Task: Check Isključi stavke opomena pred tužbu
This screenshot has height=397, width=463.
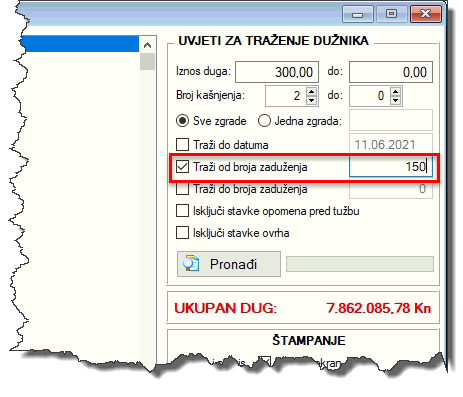Action: [182, 211]
